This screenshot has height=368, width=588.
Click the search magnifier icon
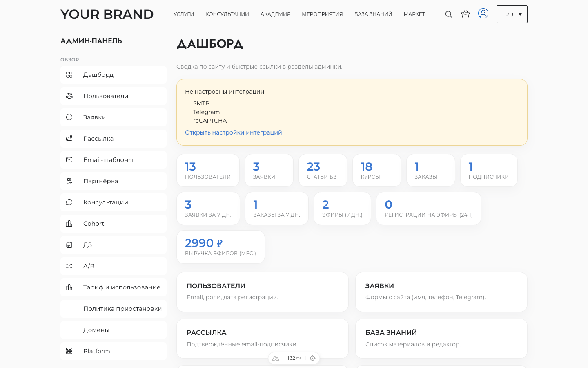[x=448, y=14]
